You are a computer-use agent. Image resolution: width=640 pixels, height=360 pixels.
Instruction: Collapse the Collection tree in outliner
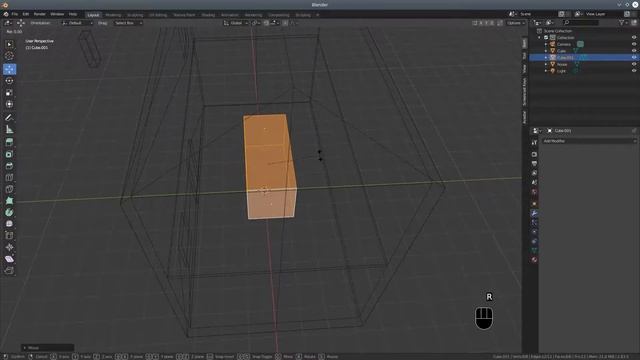540,38
